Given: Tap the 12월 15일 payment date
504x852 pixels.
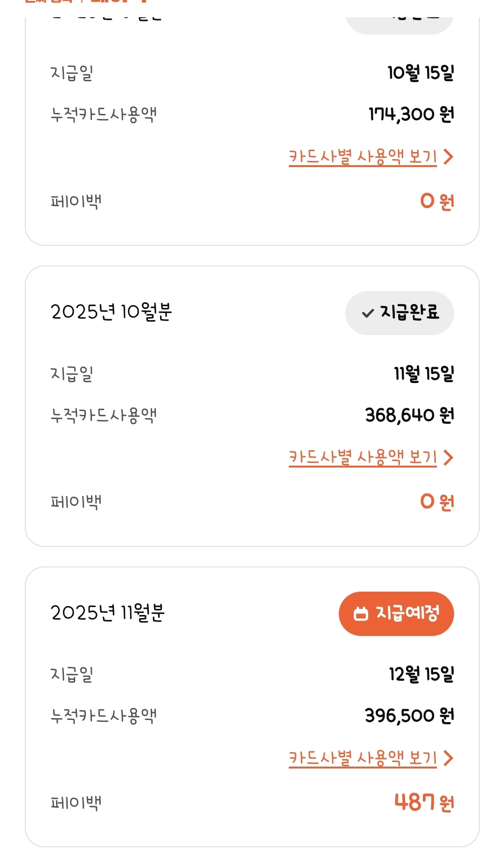Looking at the screenshot, I should point(421,674).
